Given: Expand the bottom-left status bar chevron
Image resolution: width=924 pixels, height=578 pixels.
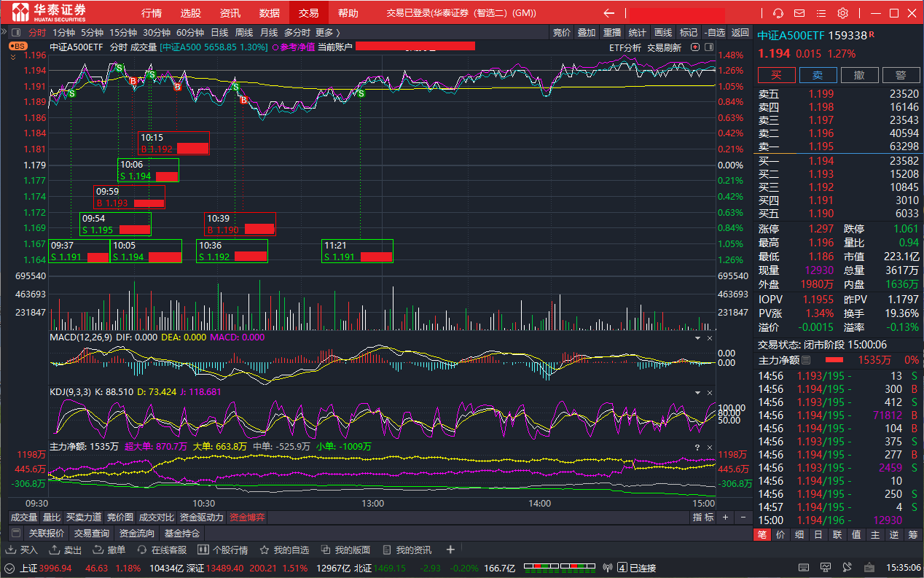Looking at the screenshot, I should coord(9,568).
